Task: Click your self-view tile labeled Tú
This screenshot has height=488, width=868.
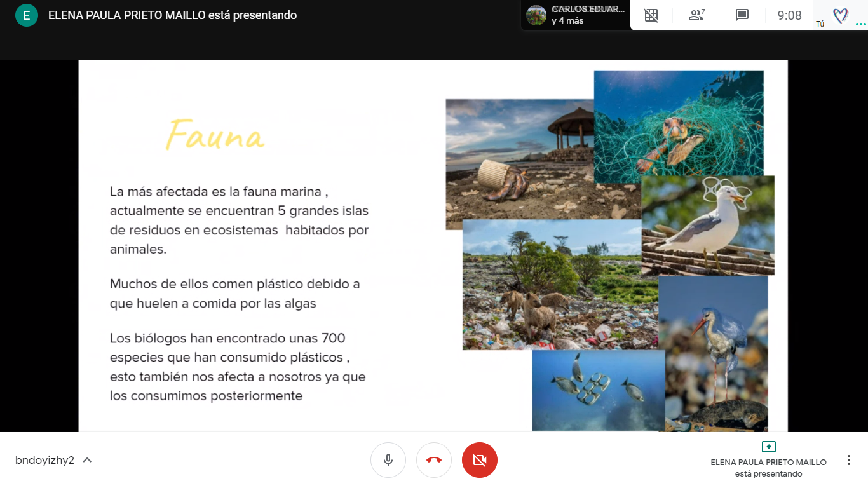Action: (840, 15)
